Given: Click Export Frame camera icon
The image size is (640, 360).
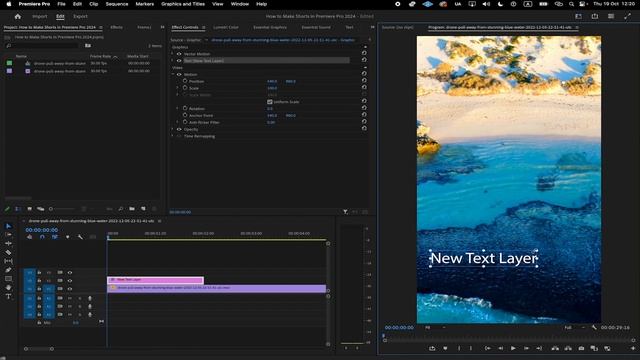Looking at the screenshot, I should (581, 348).
